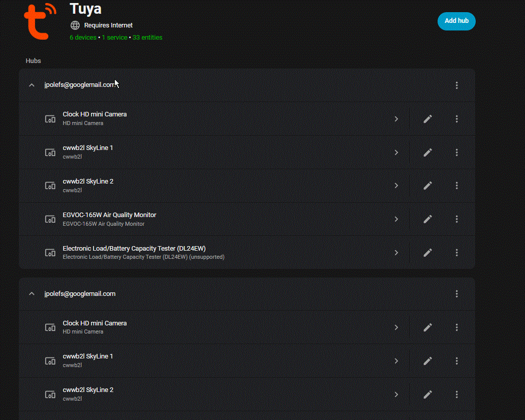Edit upper Clock HD mini Camera with pencil
The width and height of the screenshot is (525, 420).
(427, 119)
